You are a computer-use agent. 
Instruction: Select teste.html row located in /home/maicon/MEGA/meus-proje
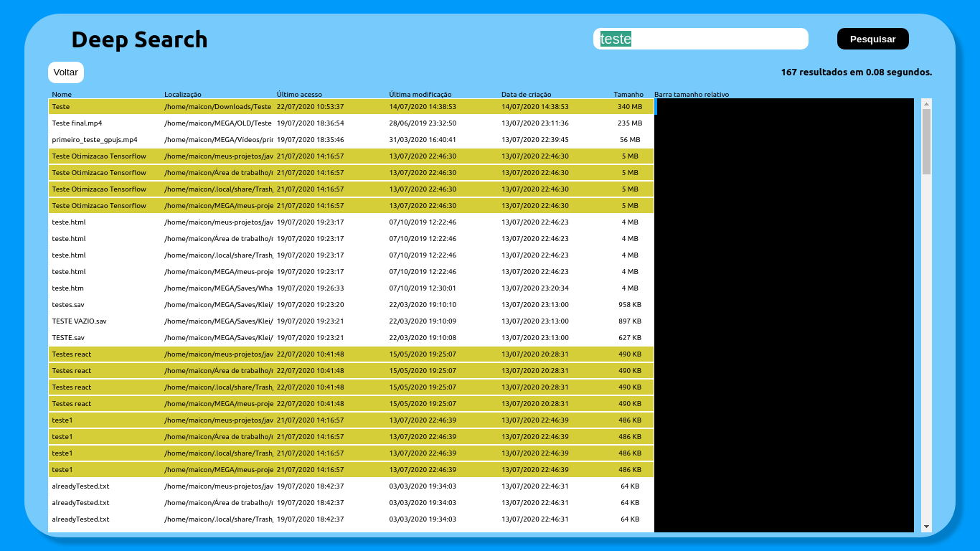click(x=352, y=272)
